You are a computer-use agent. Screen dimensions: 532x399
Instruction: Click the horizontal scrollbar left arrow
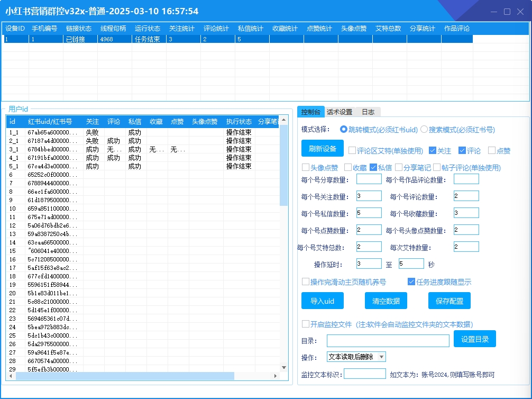coord(11,376)
